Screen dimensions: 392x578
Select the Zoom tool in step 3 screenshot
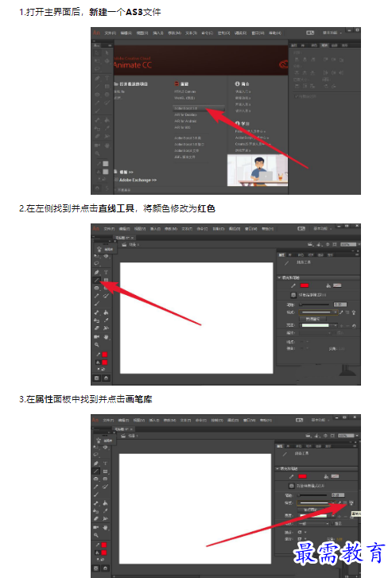(96, 535)
